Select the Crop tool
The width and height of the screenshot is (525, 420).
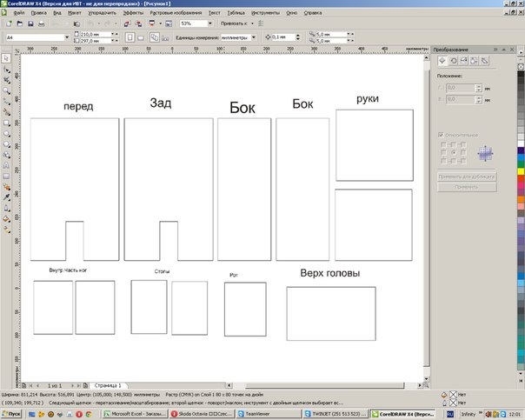point(6,80)
